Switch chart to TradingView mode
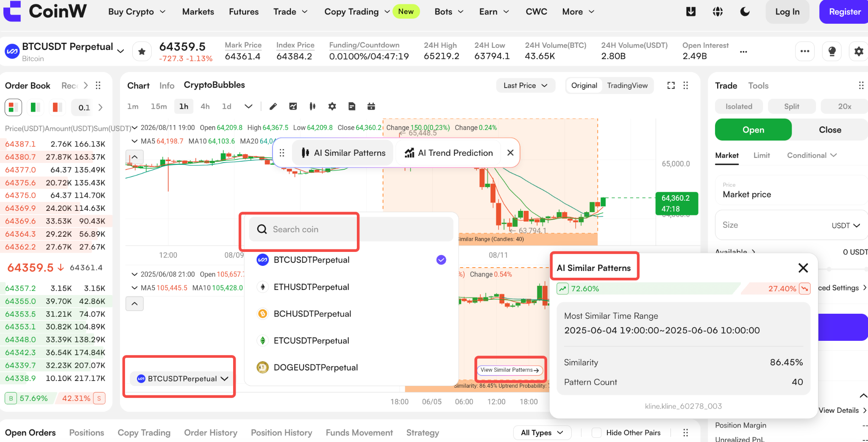The height and width of the screenshot is (442, 868). point(627,86)
